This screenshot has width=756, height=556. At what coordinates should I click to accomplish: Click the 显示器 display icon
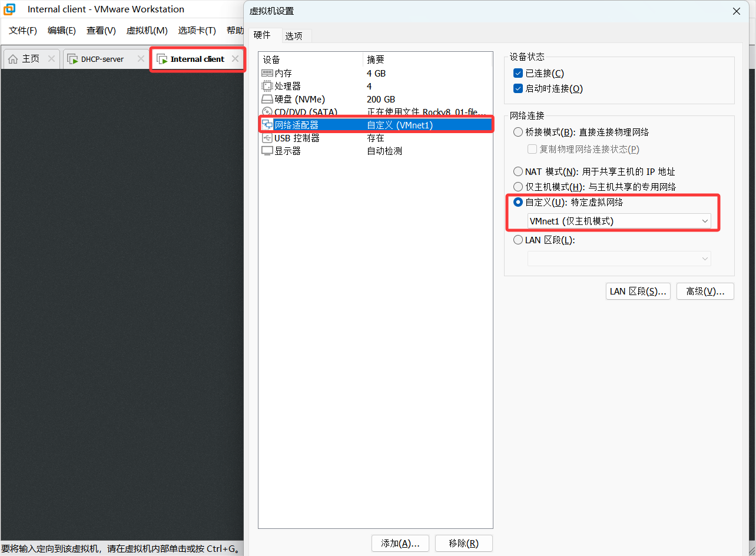(267, 151)
